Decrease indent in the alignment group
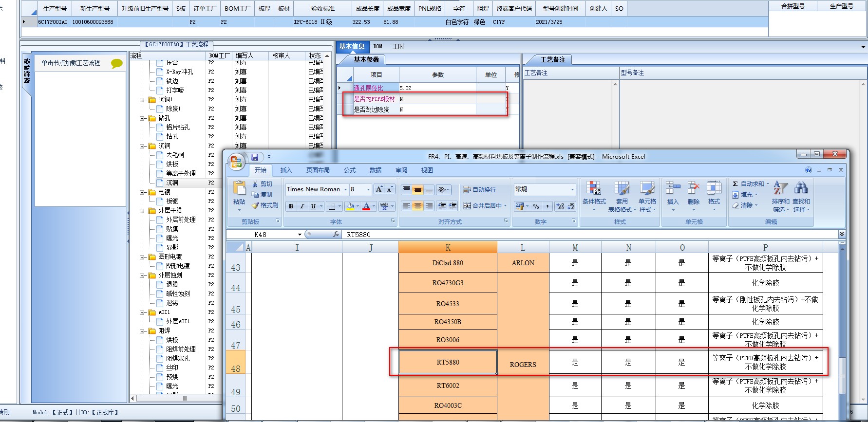Image resolution: width=868 pixels, height=422 pixels. pyautogui.click(x=442, y=206)
